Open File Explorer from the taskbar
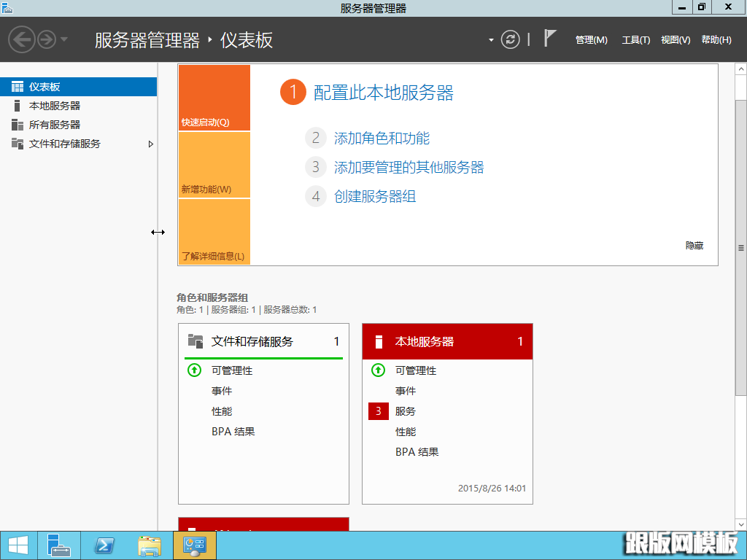The height and width of the screenshot is (560, 747). pos(150,545)
